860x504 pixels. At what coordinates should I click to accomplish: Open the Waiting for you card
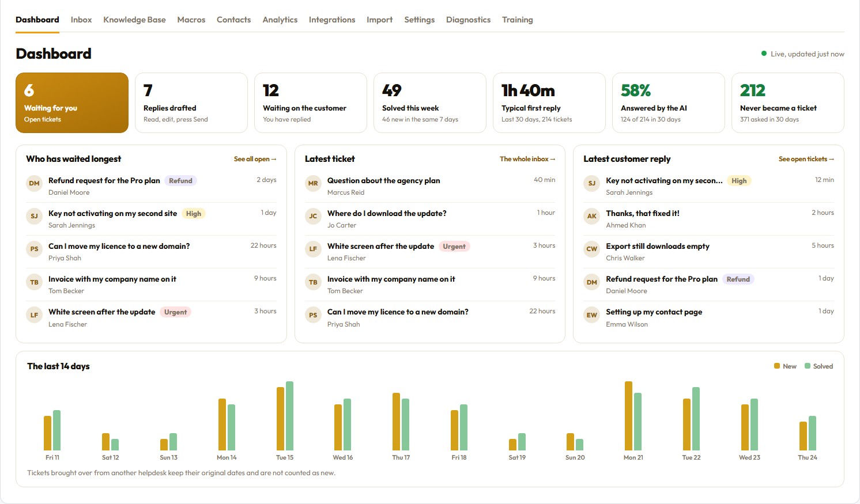click(72, 103)
